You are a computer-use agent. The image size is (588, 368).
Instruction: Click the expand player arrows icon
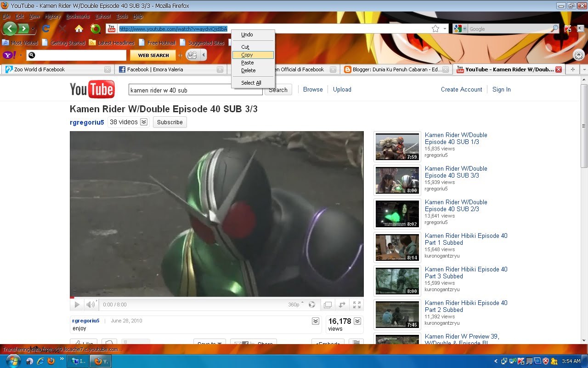[x=342, y=305]
